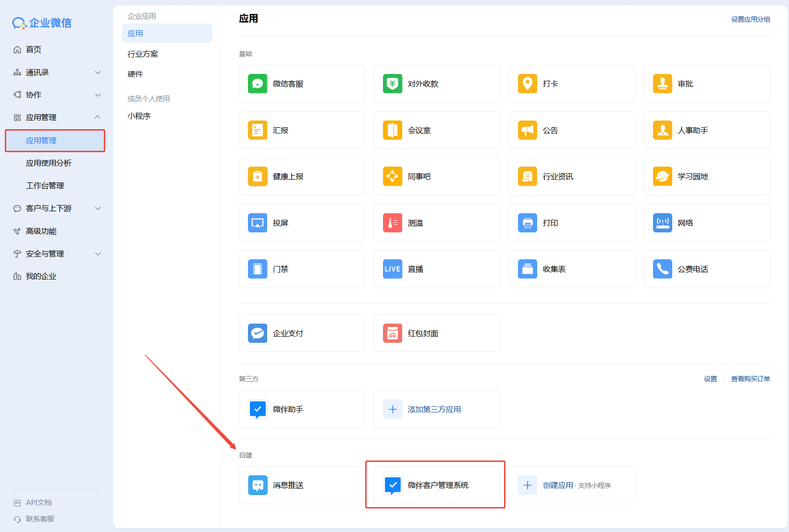Click the 设置应用分组 link
789x532 pixels.
pyautogui.click(x=751, y=19)
